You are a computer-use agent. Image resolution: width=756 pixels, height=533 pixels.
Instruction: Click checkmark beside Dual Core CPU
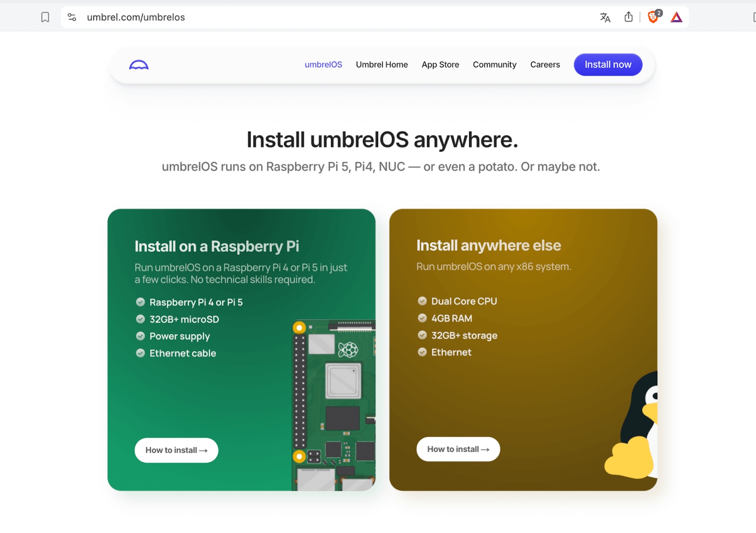(x=422, y=301)
